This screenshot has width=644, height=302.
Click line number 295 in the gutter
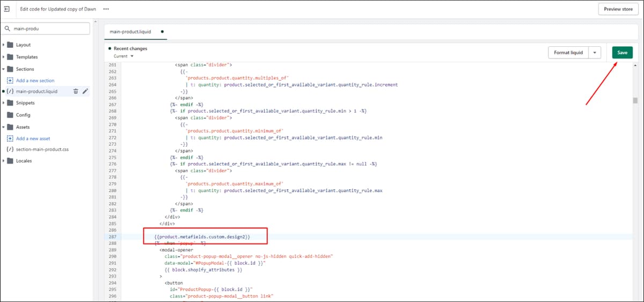(x=112, y=289)
